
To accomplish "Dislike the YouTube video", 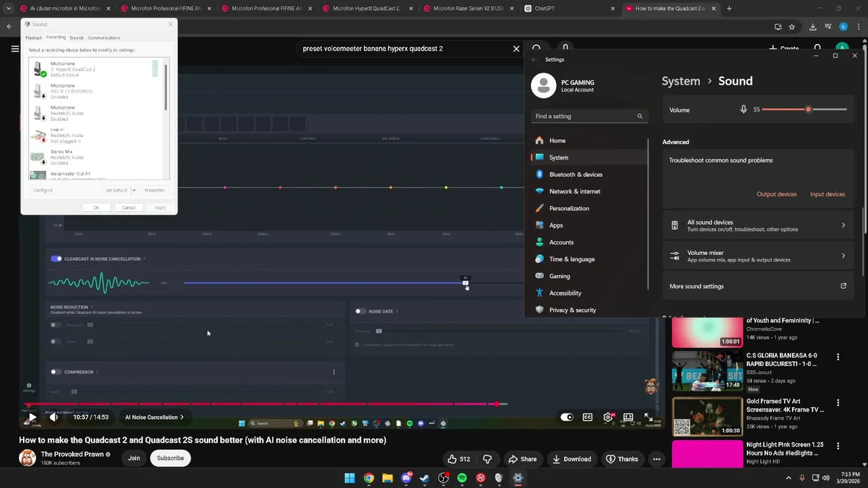I will (487, 459).
